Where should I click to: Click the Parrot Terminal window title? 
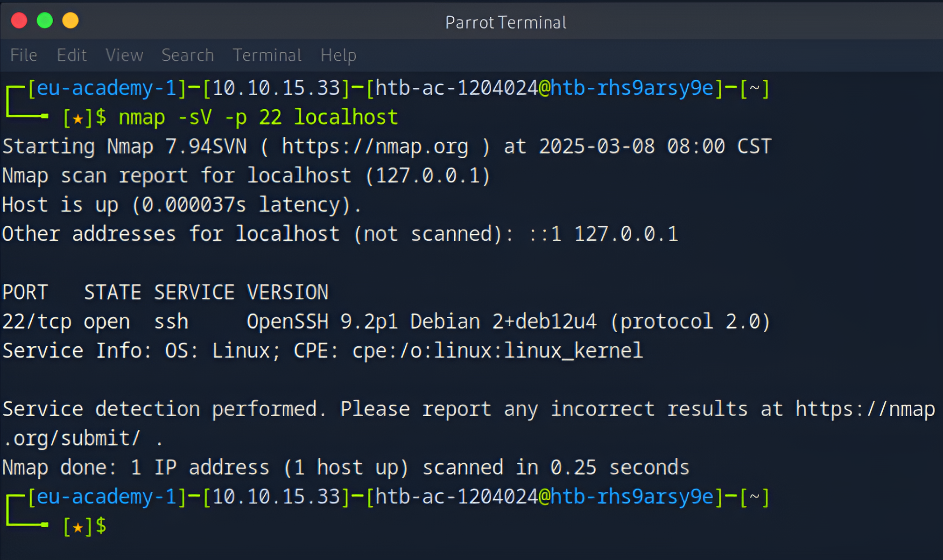click(506, 22)
